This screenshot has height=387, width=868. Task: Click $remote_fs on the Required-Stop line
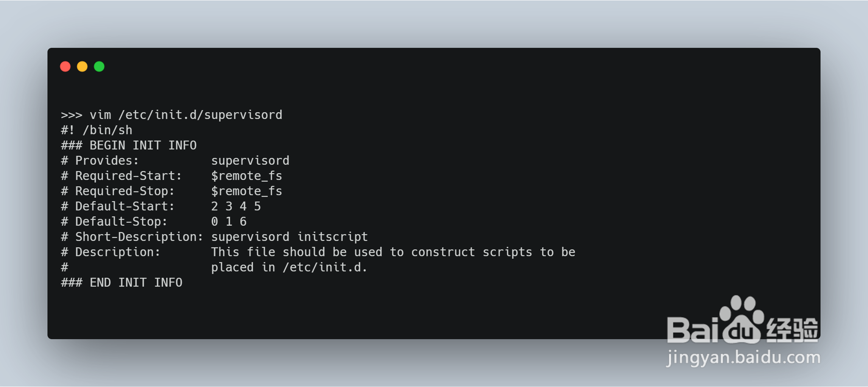tap(247, 191)
